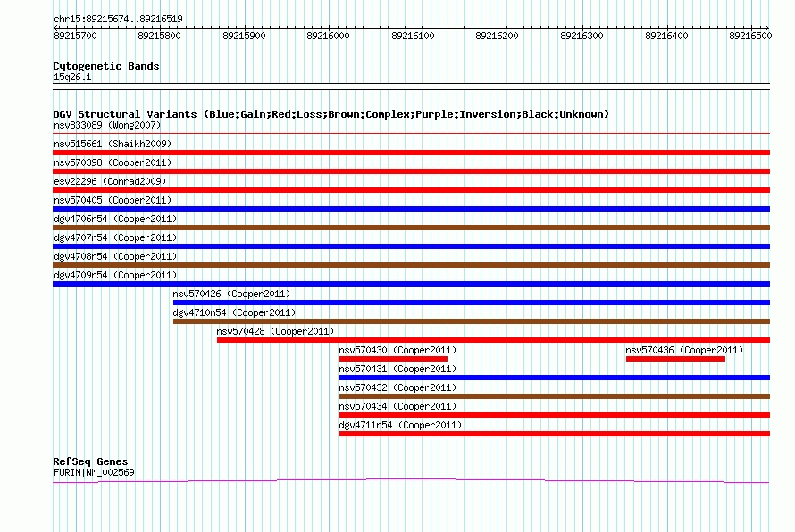Click ruler position 89216000
This screenshot has height=532, width=795.
click(328, 36)
